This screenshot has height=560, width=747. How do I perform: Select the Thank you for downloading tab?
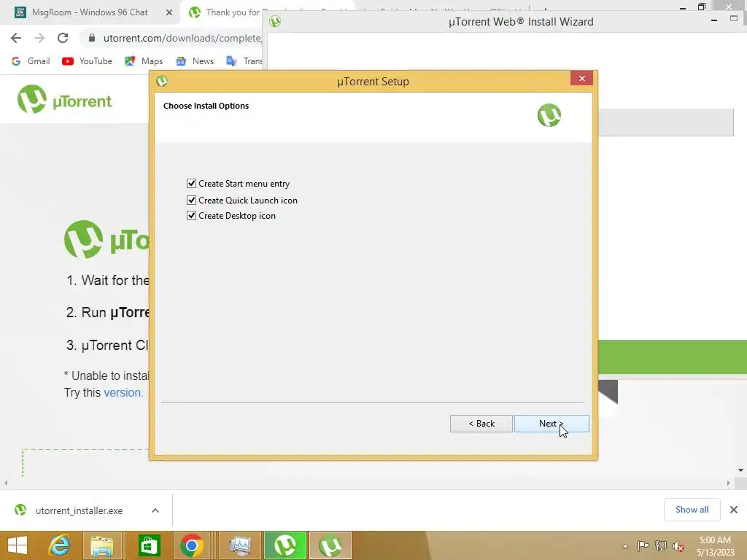point(224,12)
